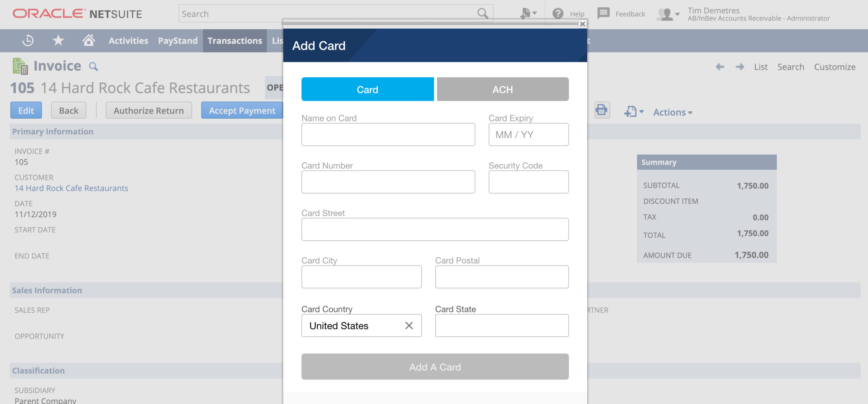Open the recent records clock icon

coord(28,40)
